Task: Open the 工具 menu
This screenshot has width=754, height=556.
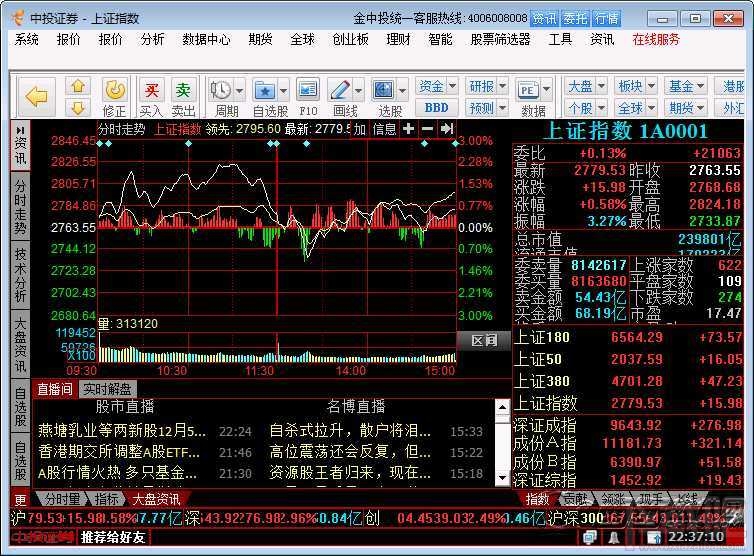Action: pos(560,39)
